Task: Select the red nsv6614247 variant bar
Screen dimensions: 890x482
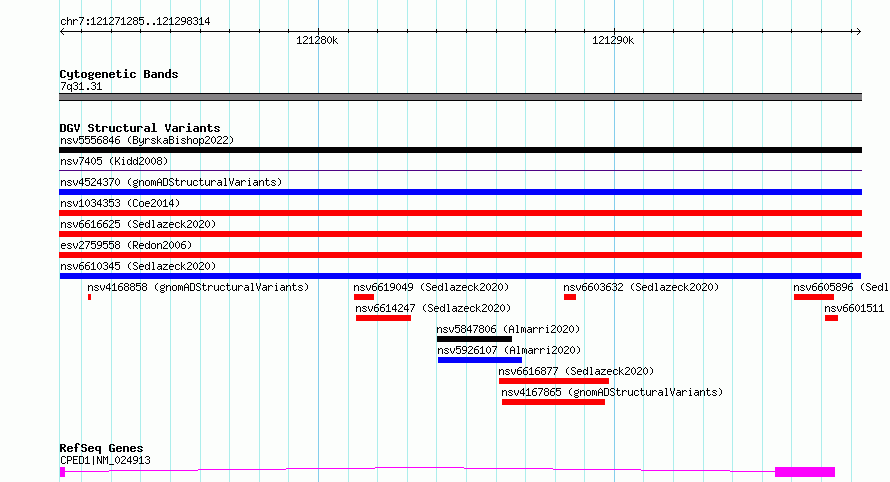Action: tap(383, 318)
